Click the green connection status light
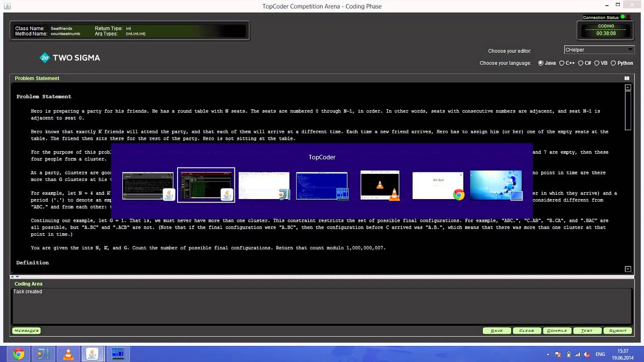The image size is (644, 362). [623, 17]
